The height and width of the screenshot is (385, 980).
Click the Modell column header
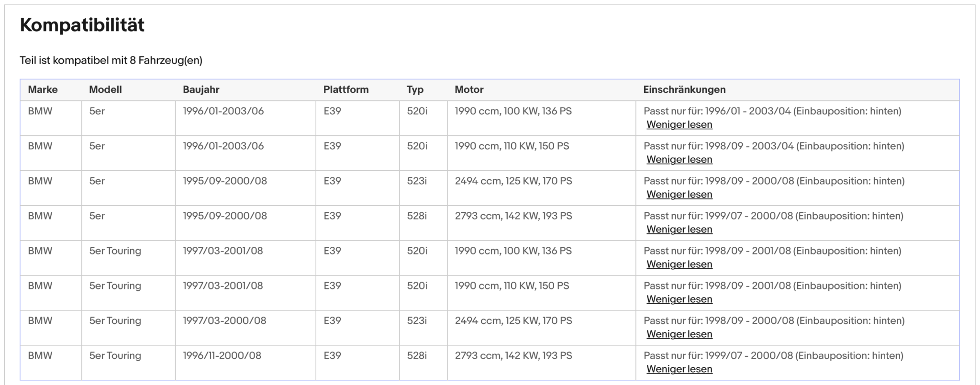[105, 89]
